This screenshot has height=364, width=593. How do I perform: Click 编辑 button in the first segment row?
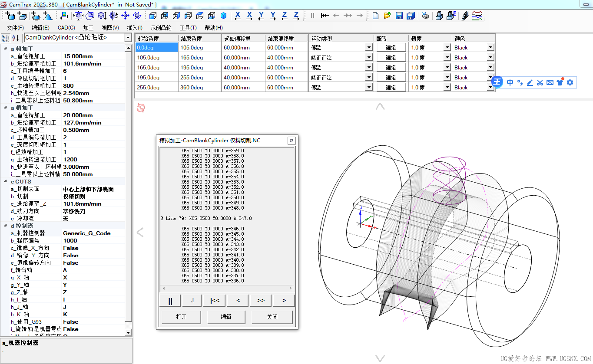pos(391,47)
